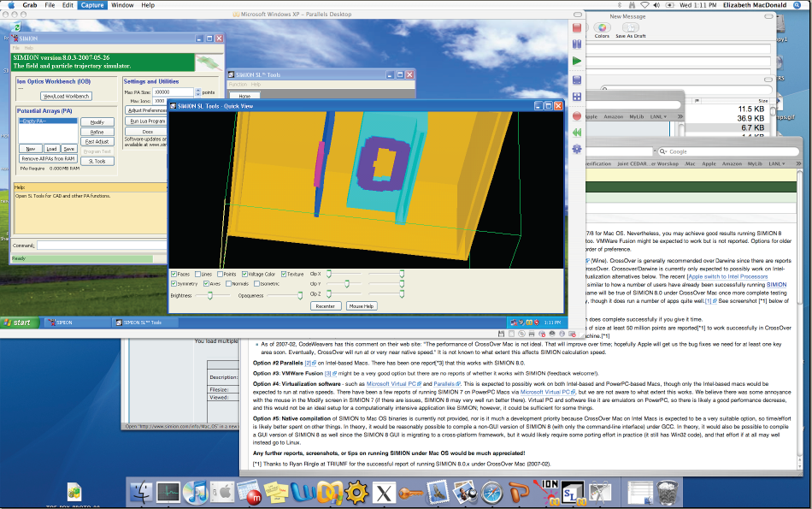Click Parallels green play button
The height and width of the screenshot is (509, 812).
pos(577,61)
